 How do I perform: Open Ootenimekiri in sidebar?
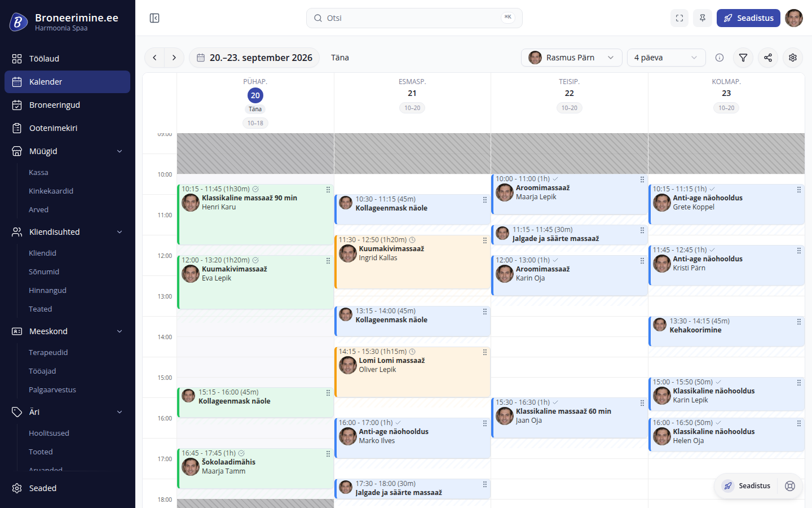coord(67,128)
